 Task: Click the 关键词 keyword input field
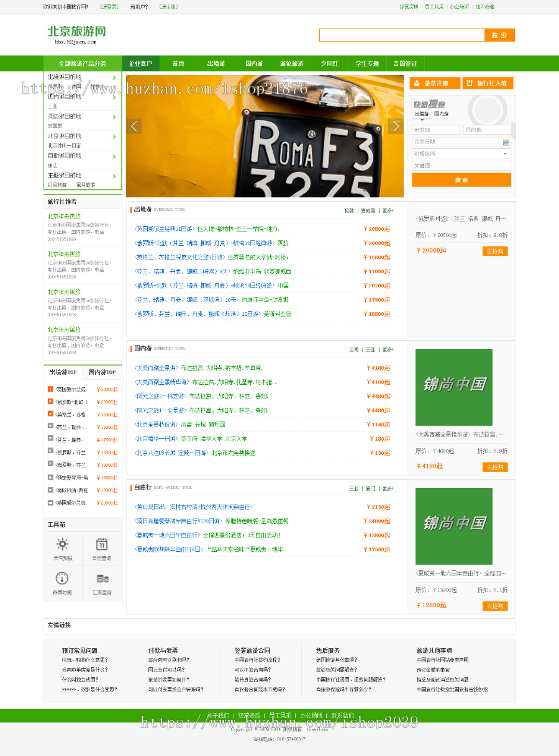[461, 166]
